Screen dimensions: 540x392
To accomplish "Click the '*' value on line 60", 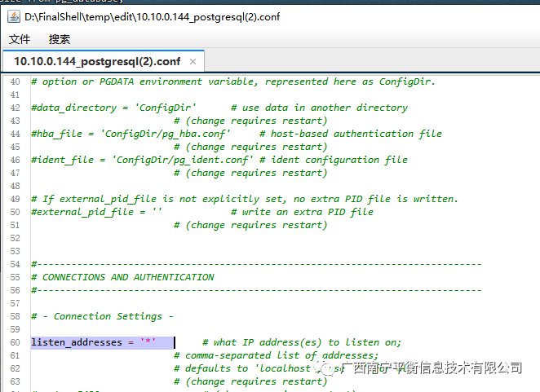I will tap(148, 341).
